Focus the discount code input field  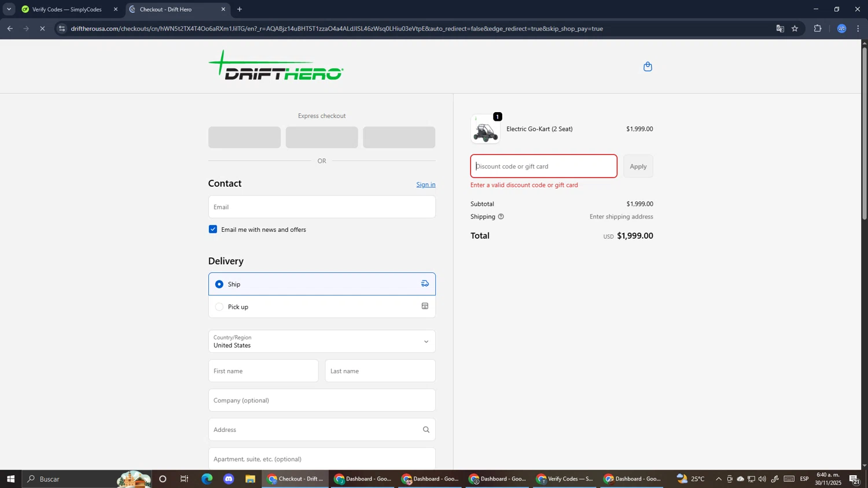point(544,167)
